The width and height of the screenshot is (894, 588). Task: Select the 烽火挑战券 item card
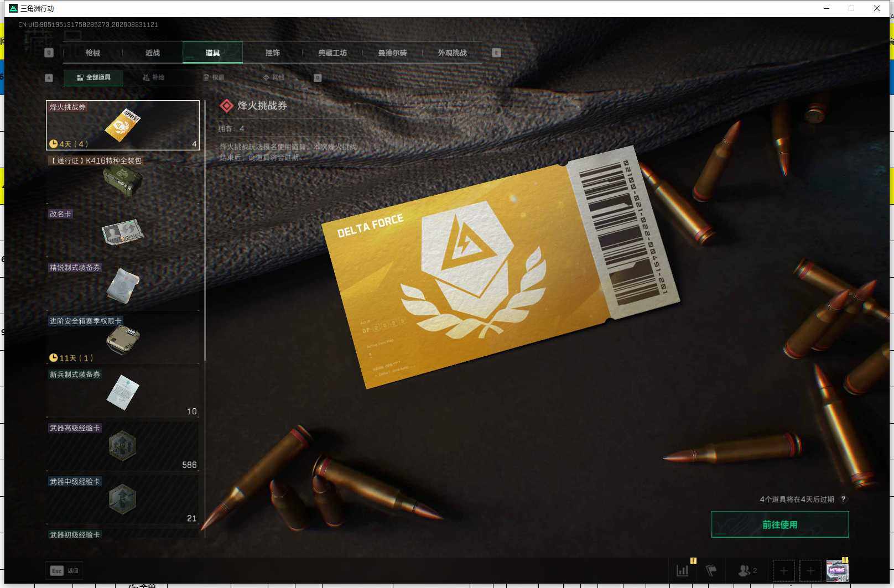[123, 125]
